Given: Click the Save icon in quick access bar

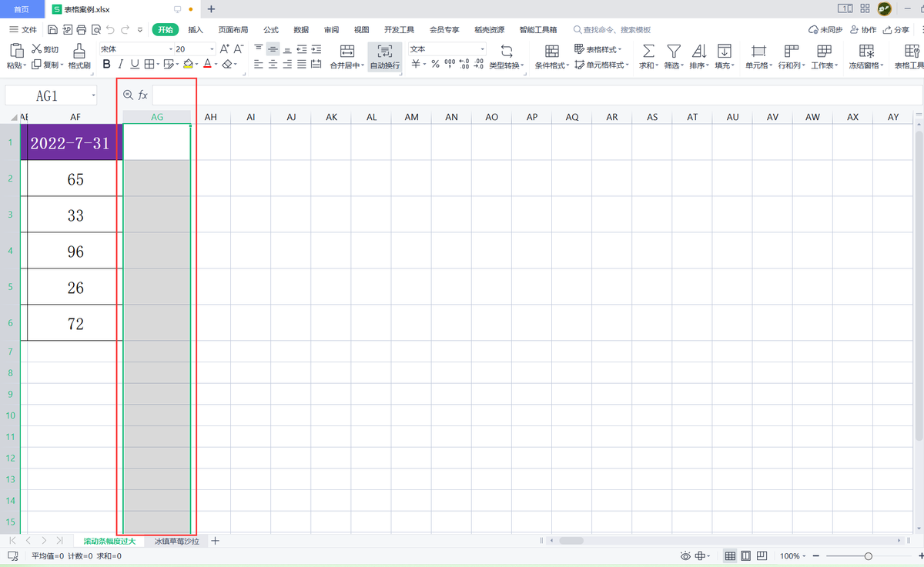Looking at the screenshot, I should 52,30.
